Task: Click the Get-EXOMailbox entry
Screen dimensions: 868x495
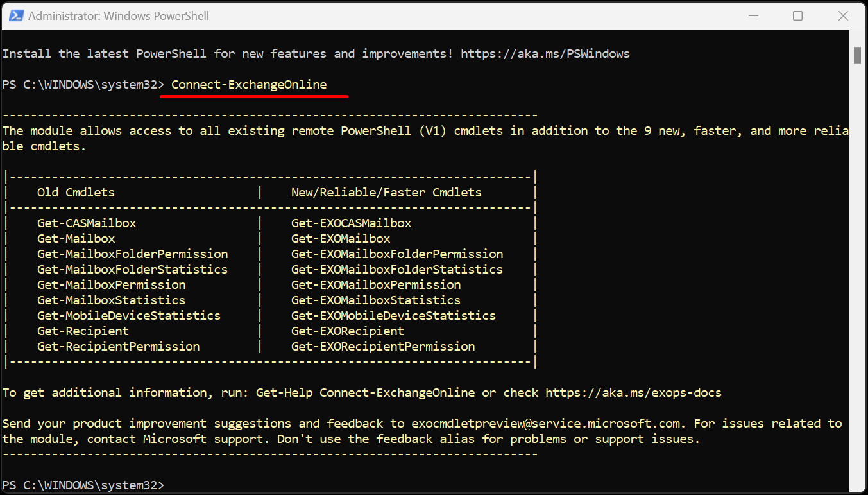Action: 341,239
